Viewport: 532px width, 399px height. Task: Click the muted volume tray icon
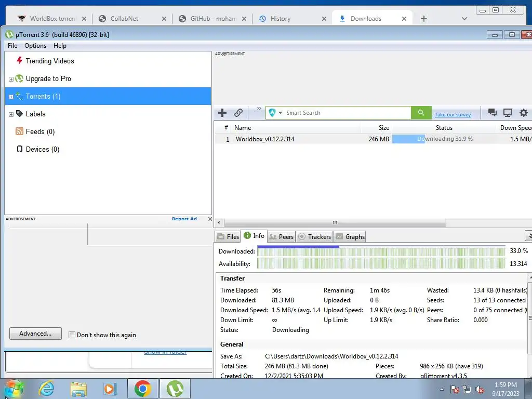(x=480, y=390)
